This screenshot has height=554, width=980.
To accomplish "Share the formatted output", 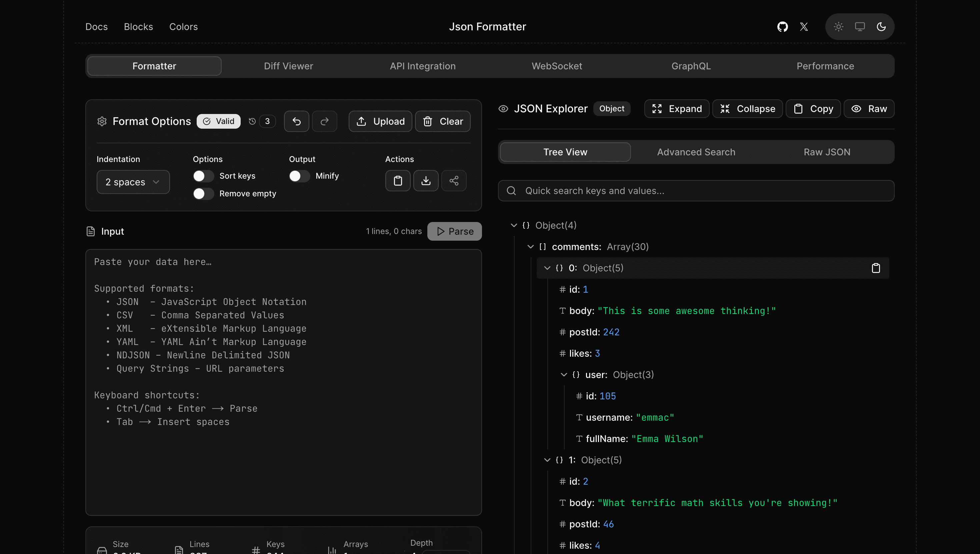I will (x=453, y=181).
